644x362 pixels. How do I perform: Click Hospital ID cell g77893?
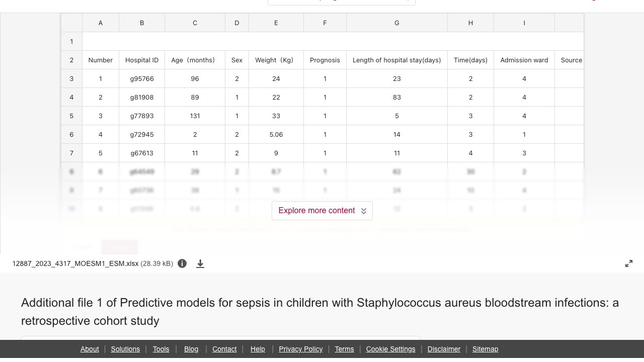142,116
